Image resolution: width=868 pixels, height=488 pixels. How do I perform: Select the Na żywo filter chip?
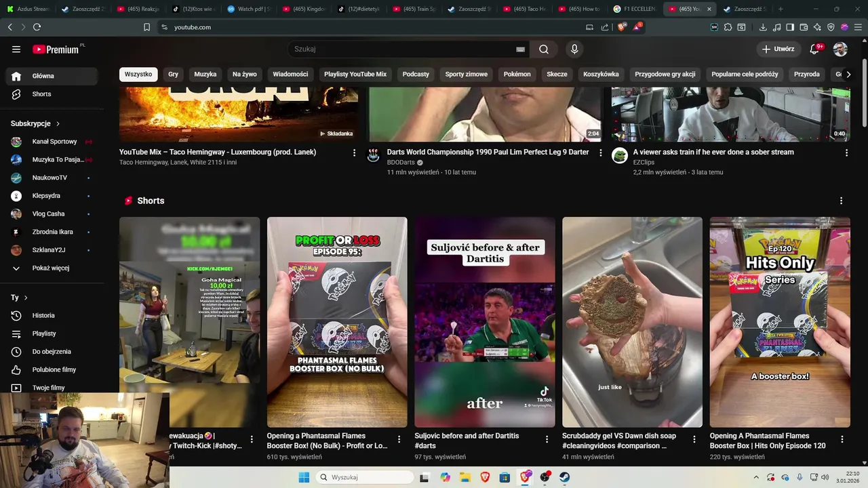pos(245,74)
